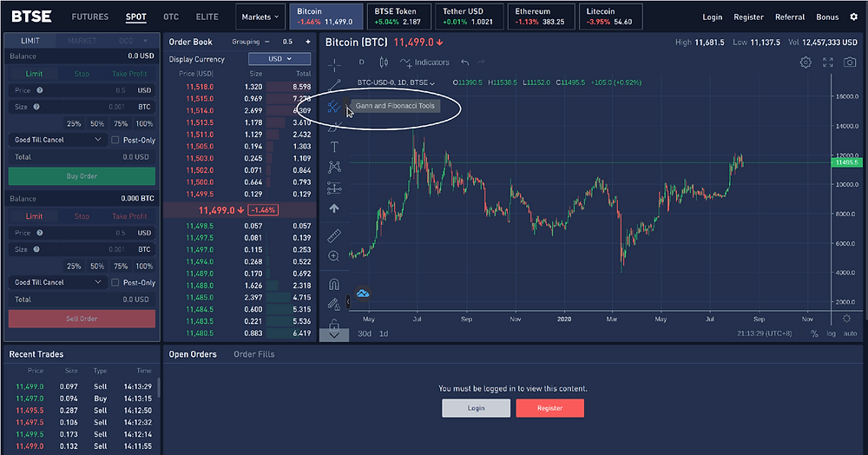The width and height of the screenshot is (868, 455).
Task: Toggle log scale on chart
Action: pos(831,333)
